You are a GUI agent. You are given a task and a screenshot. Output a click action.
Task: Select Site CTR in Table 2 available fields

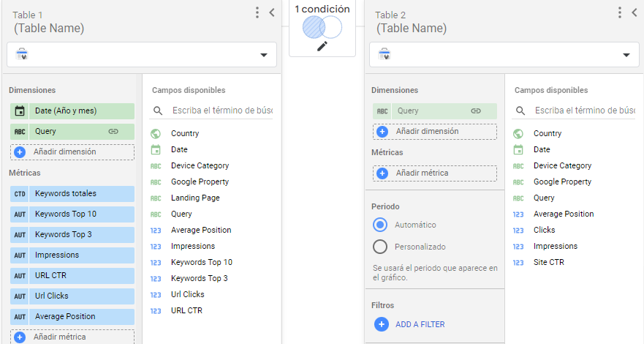549,262
